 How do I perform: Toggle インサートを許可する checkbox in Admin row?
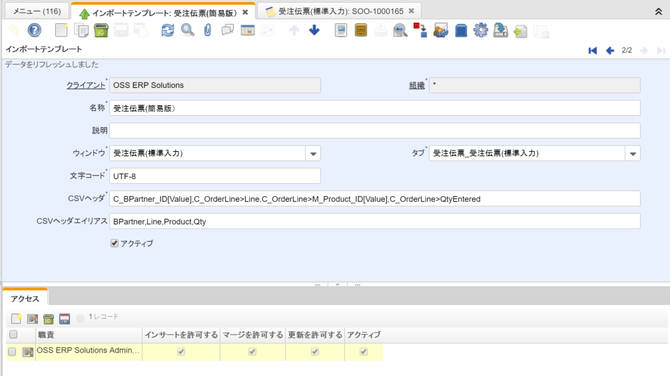coord(181,351)
